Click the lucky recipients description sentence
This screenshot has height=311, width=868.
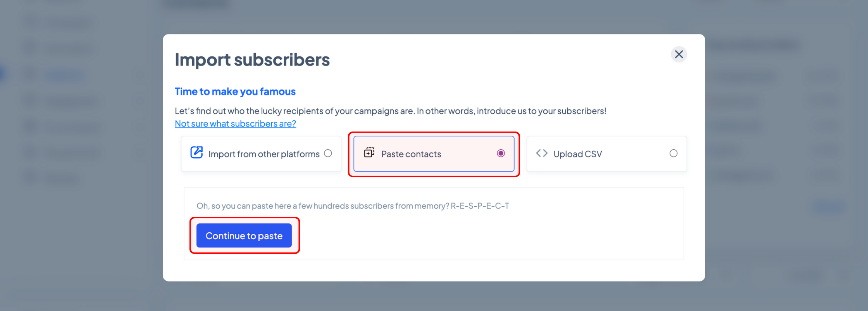[391, 111]
